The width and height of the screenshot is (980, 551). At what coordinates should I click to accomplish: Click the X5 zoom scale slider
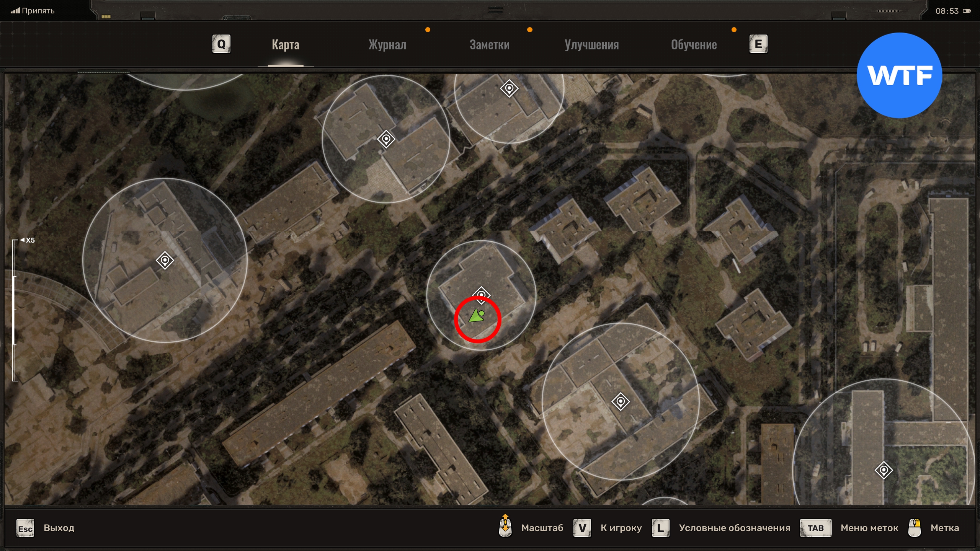pyautogui.click(x=15, y=310)
